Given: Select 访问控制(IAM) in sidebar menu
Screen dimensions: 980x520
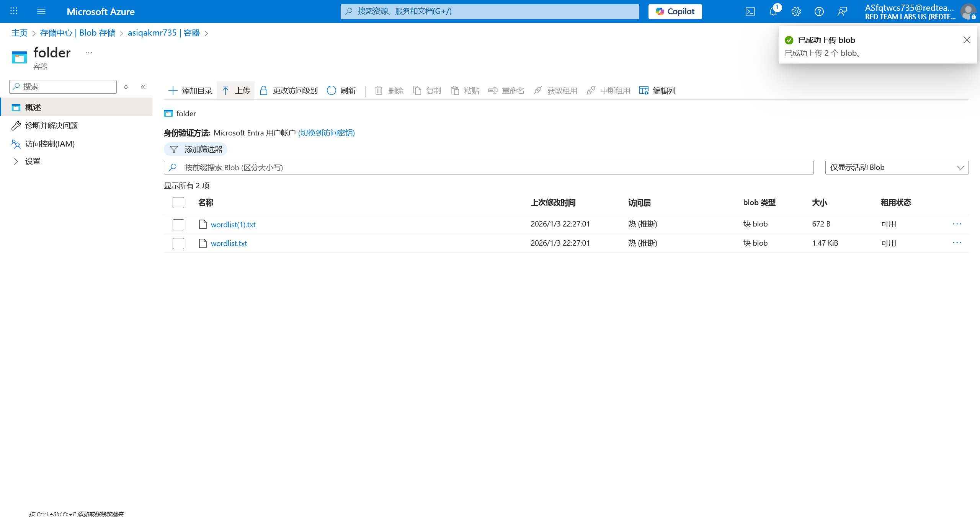Looking at the screenshot, I should pyautogui.click(x=50, y=144).
